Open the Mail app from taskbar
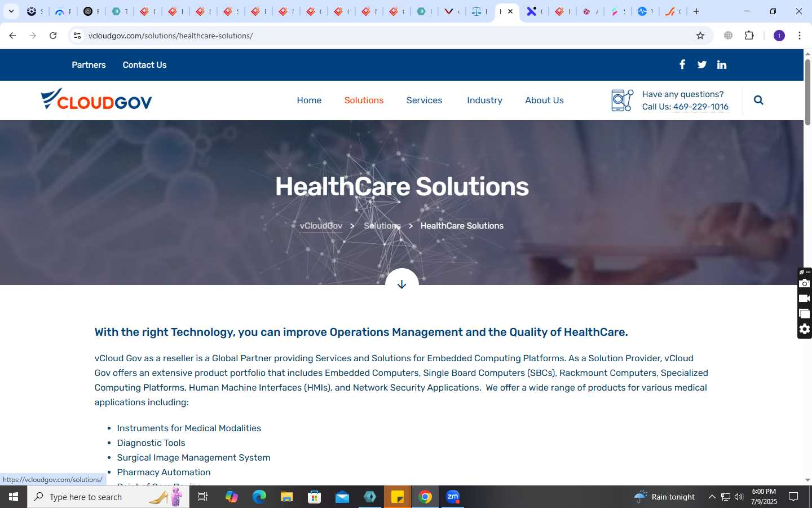The height and width of the screenshot is (508, 812). point(342,497)
